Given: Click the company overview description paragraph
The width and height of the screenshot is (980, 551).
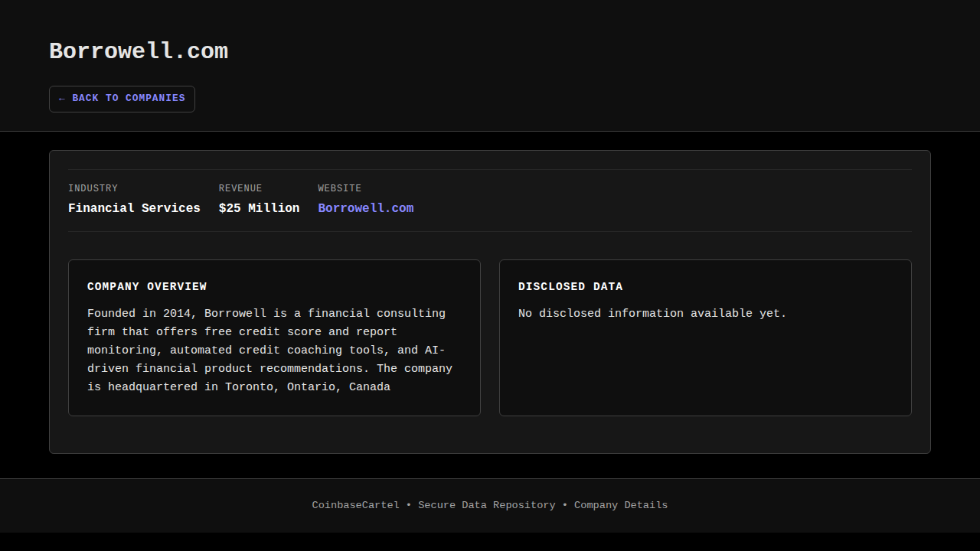Looking at the screenshot, I should pyautogui.click(x=268, y=350).
